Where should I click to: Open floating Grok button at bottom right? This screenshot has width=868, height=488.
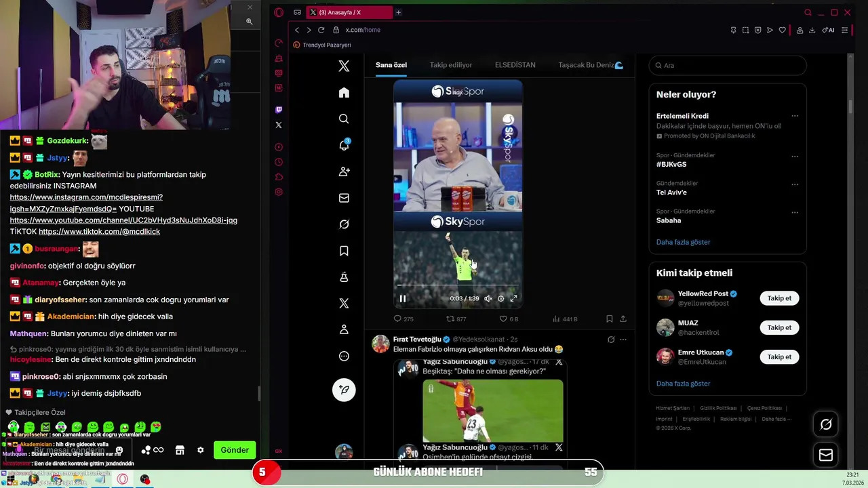[x=826, y=424]
